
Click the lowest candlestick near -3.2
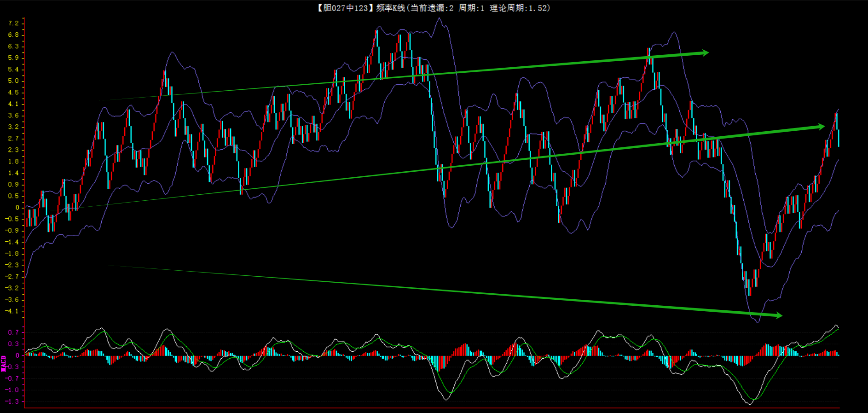(x=749, y=285)
